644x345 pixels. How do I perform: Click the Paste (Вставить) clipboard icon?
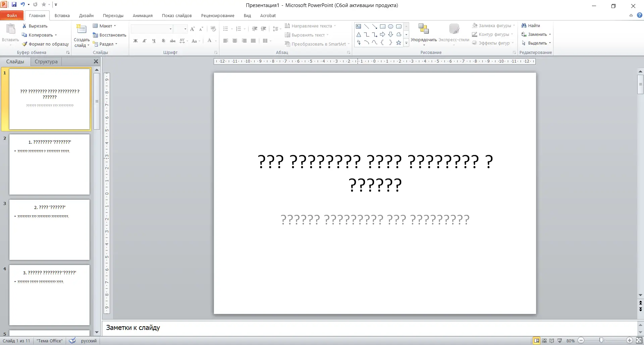[x=10, y=29]
